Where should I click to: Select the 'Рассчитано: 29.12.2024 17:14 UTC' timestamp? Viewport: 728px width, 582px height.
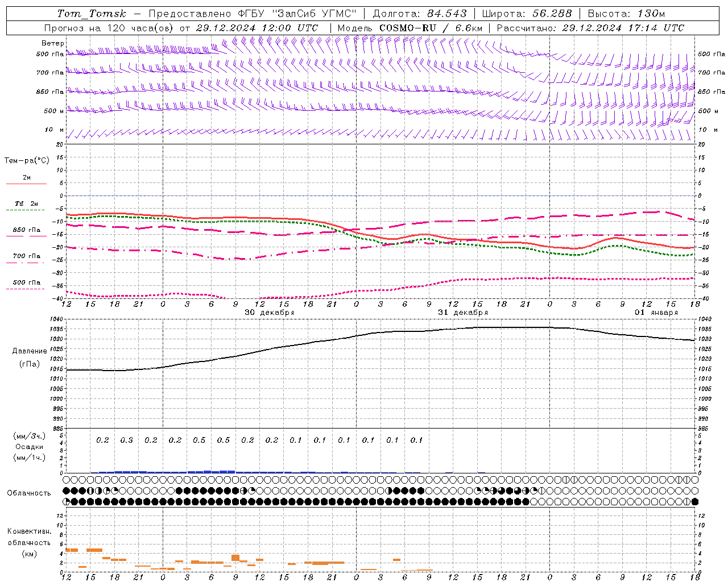coord(590,28)
